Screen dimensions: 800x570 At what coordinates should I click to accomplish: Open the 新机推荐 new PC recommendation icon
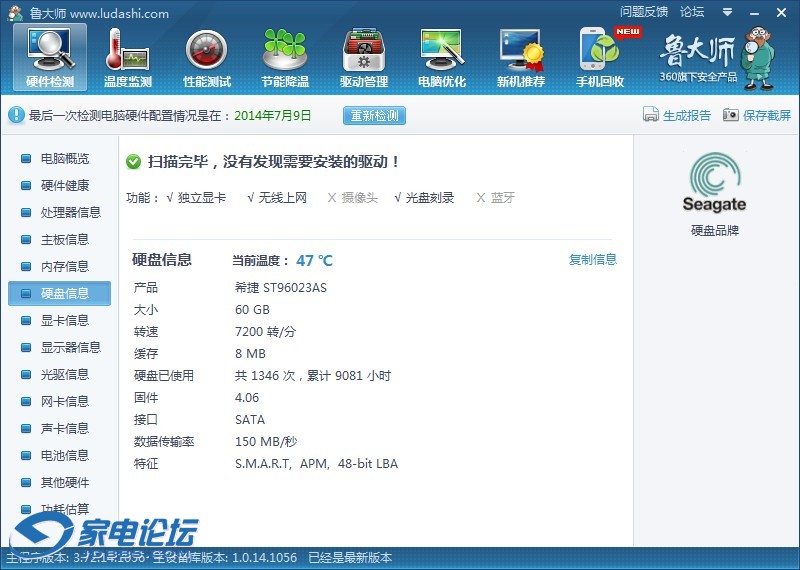tap(521, 57)
